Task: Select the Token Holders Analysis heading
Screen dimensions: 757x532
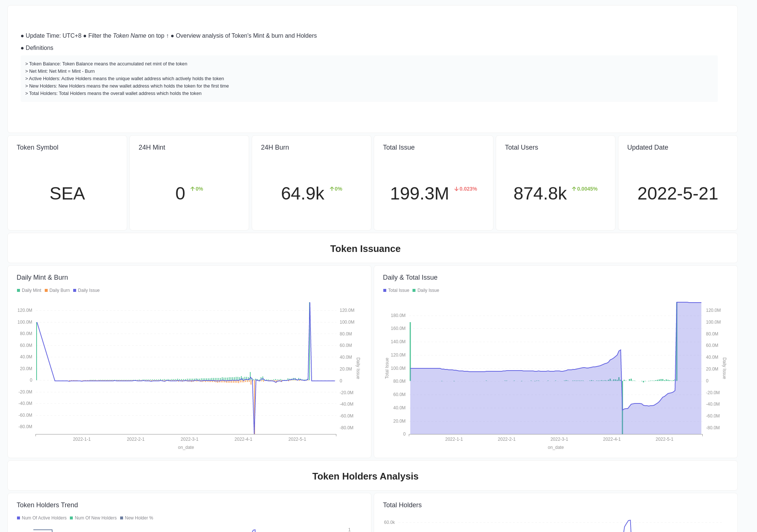Action: point(365,476)
